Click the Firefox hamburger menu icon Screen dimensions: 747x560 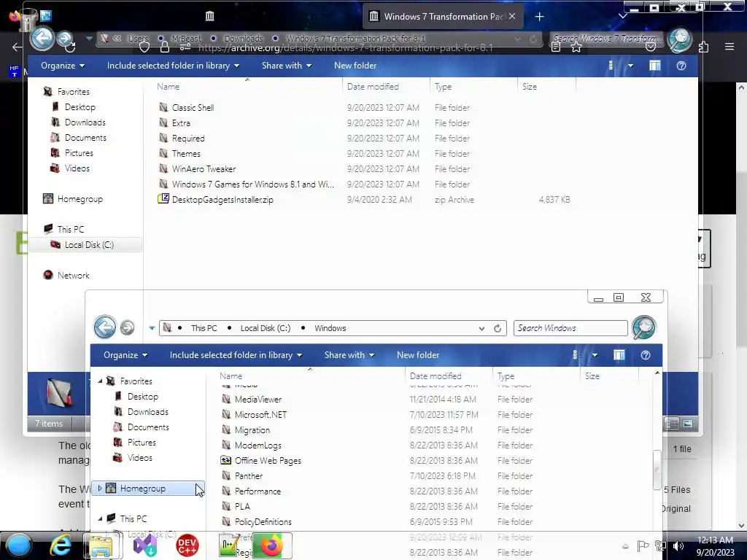tap(729, 47)
